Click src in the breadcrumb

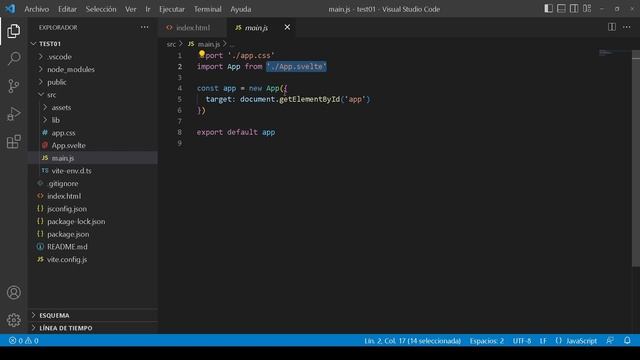(171, 44)
